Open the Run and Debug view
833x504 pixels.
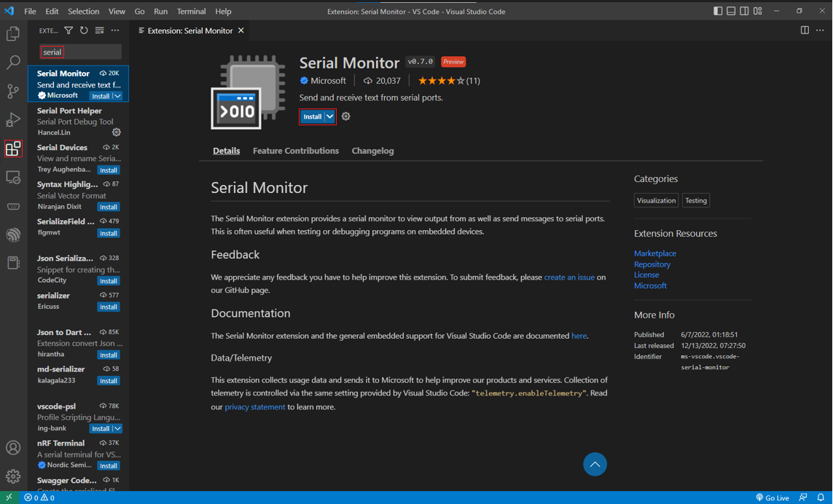pyautogui.click(x=12, y=119)
